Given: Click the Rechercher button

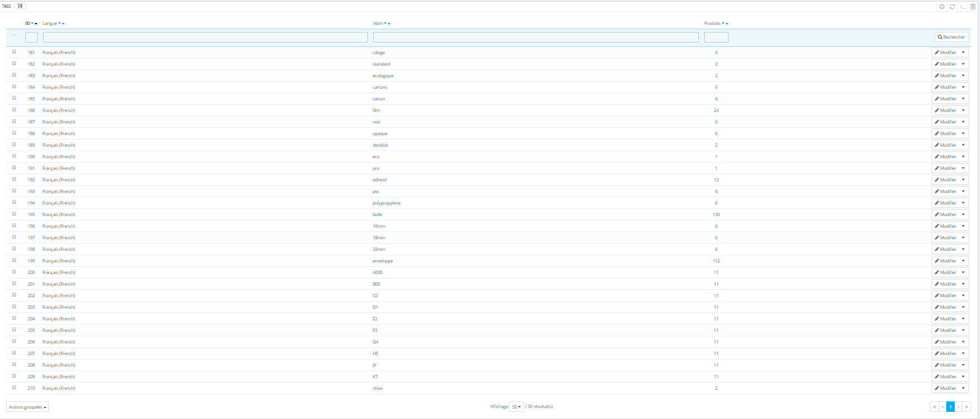Looking at the screenshot, I should [x=951, y=37].
